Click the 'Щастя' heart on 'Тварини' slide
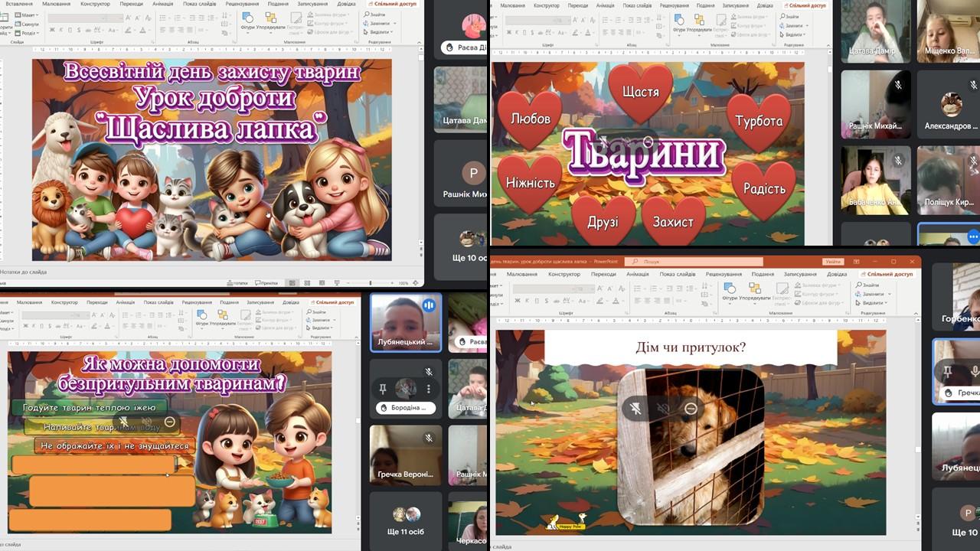Viewport: 980px width, 551px height. 640,92
